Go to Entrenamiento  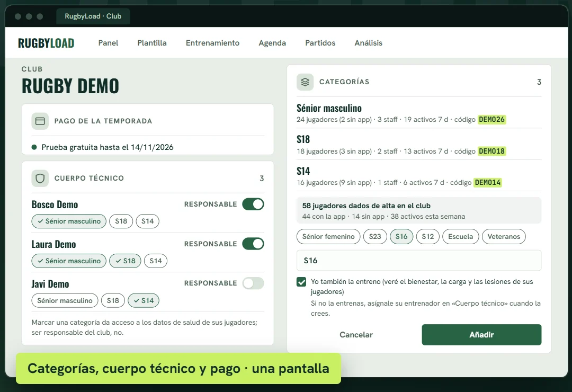[x=213, y=43]
